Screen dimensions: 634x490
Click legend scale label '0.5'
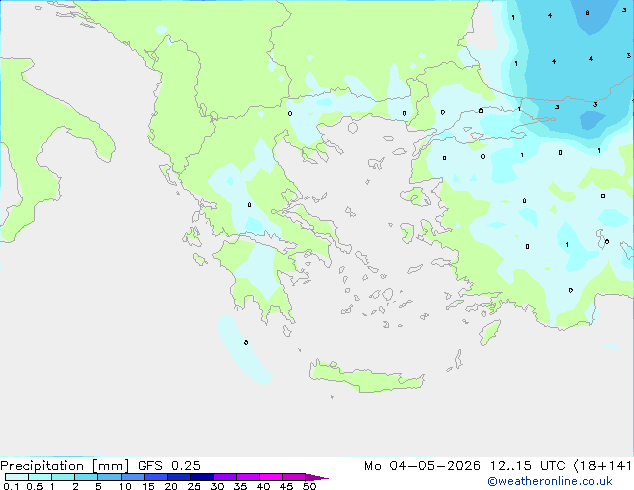[x=35, y=486]
